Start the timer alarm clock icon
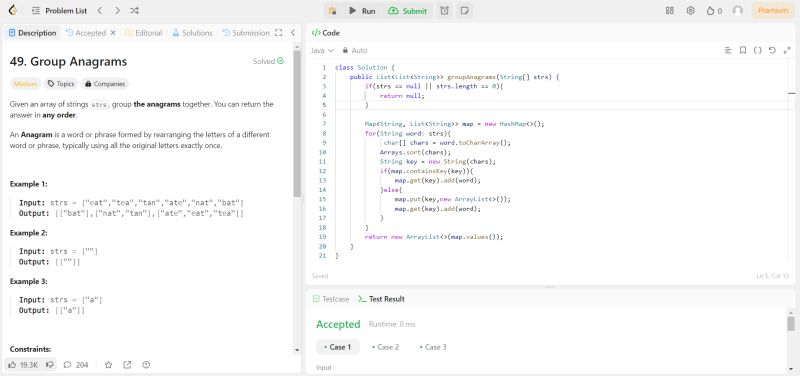 445,11
